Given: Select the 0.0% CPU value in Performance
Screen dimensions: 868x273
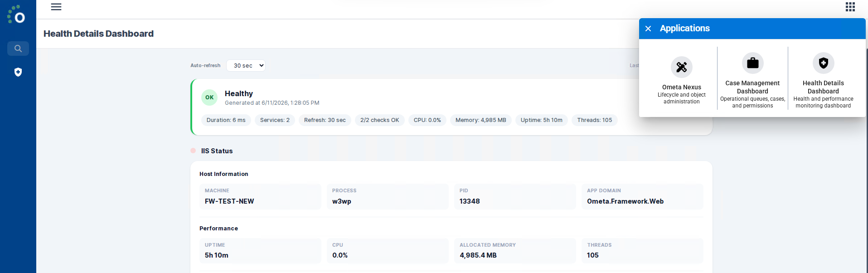Looking at the screenshot, I should point(340,255).
